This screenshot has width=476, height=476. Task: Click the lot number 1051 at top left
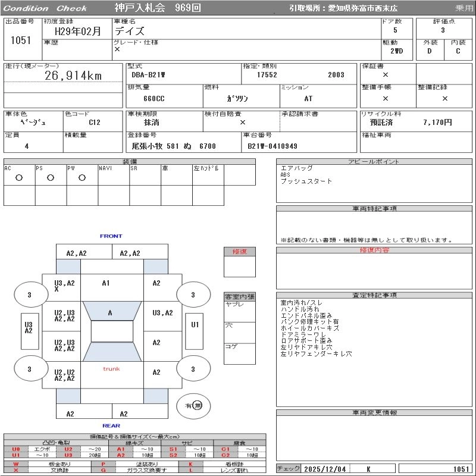pos(21,40)
